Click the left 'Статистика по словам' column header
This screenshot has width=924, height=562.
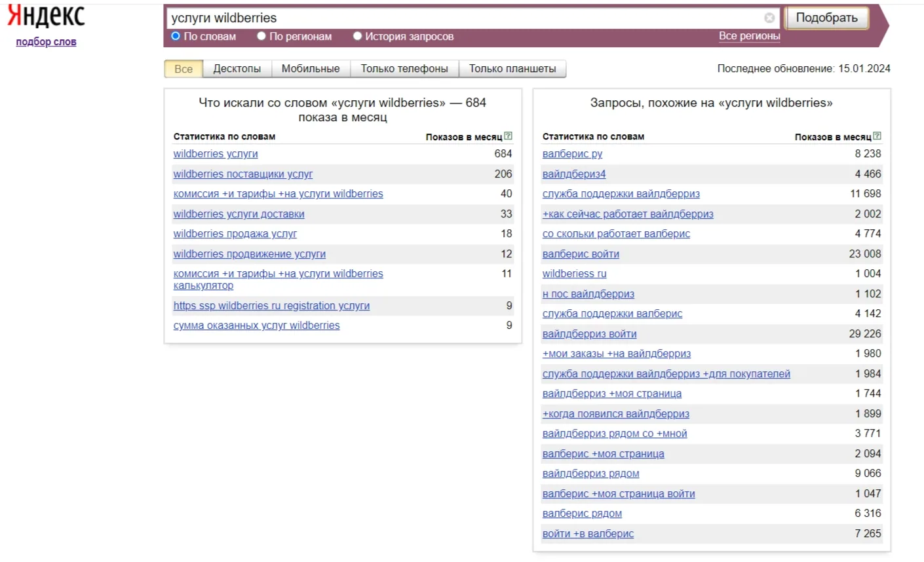click(224, 136)
